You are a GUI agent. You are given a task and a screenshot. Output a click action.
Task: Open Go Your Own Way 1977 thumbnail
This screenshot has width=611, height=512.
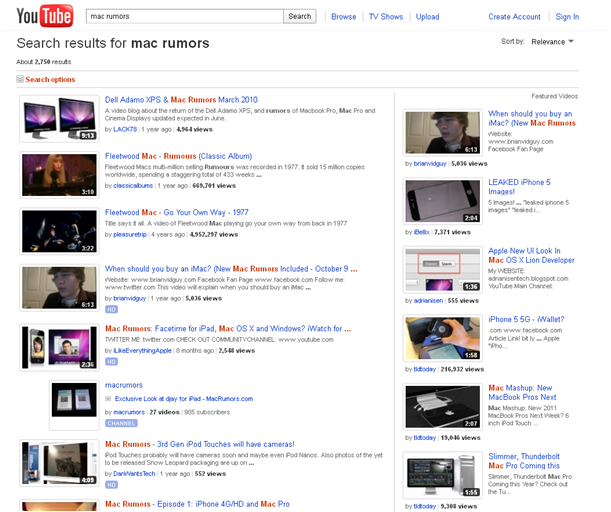pyautogui.click(x=59, y=231)
